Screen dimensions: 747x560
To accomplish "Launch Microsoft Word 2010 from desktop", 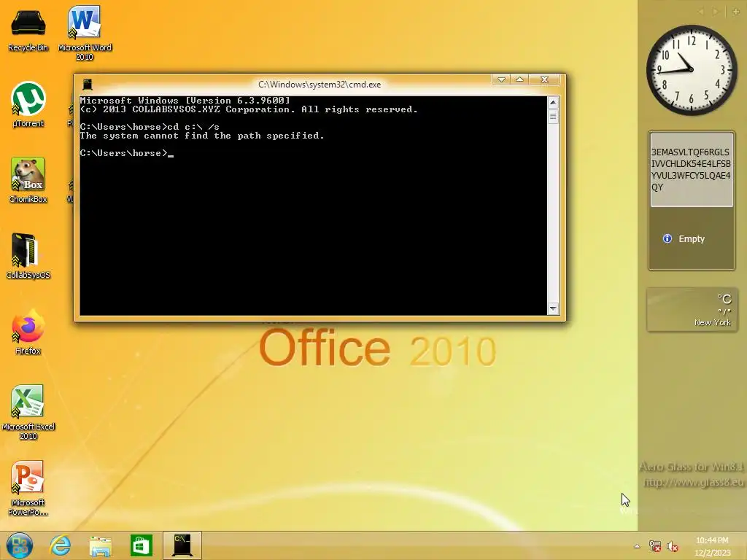I will [85, 34].
